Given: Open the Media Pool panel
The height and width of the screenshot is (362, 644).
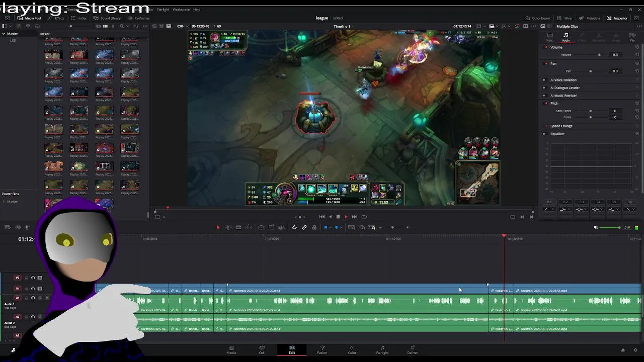Looking at the screenshot, I should coord(29,18).
